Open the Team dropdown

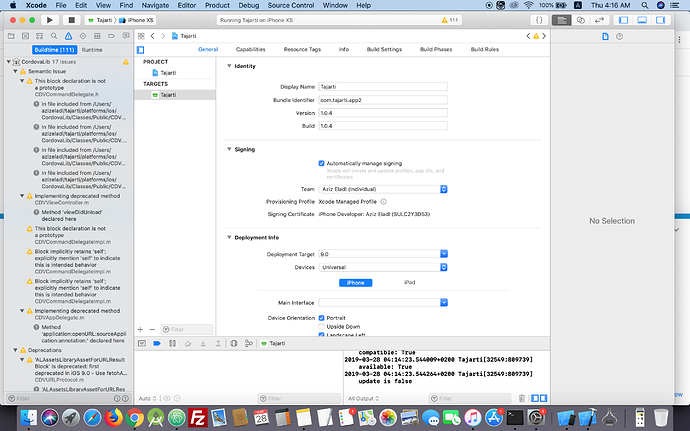tap(383, 189)
